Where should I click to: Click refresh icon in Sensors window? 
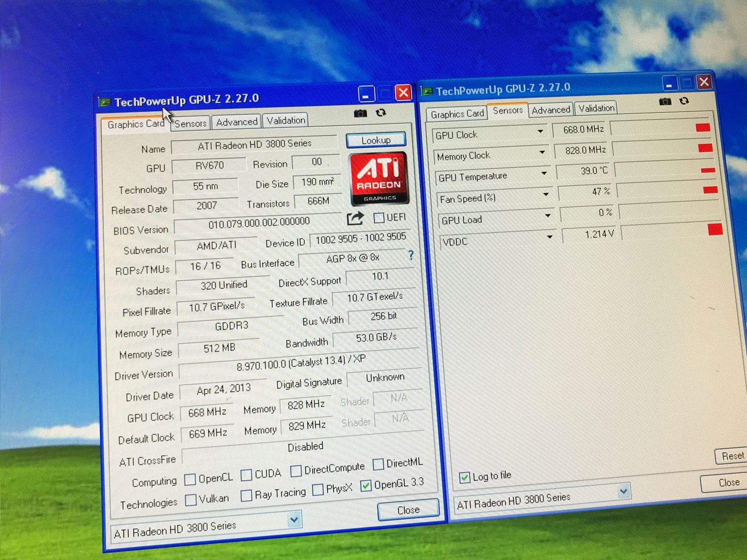pos(684,101)
